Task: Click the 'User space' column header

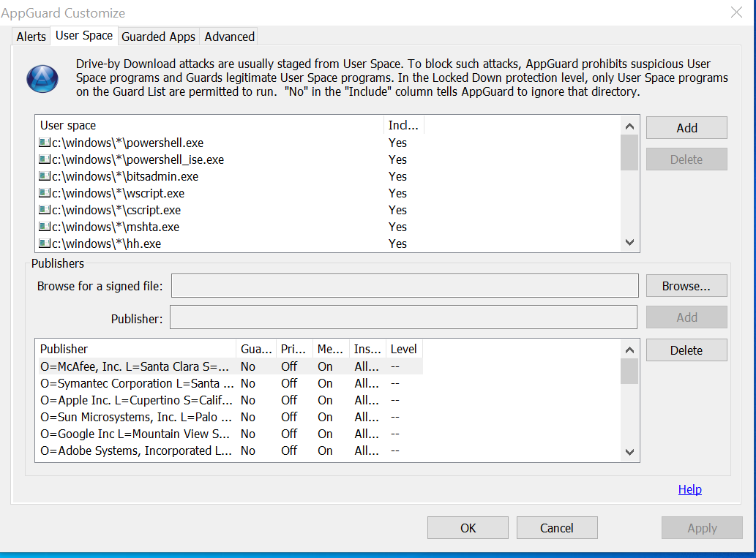Action: [209, 125]
